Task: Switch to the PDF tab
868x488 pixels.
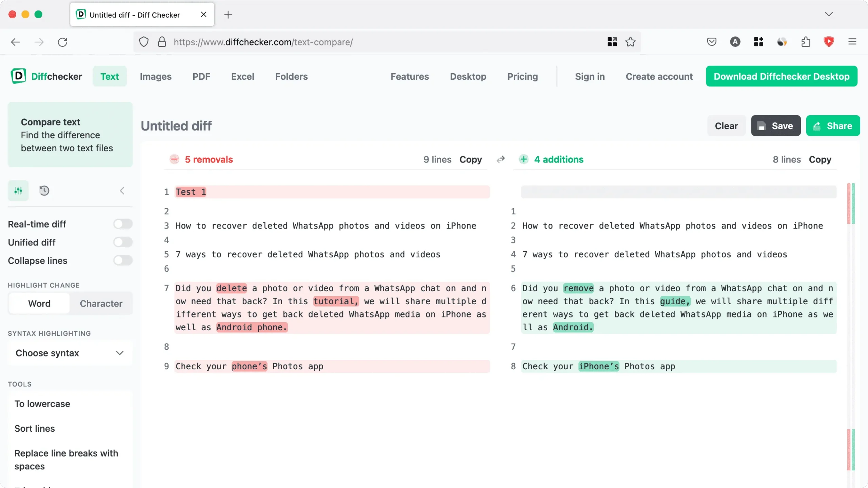Action: (201, 76)
